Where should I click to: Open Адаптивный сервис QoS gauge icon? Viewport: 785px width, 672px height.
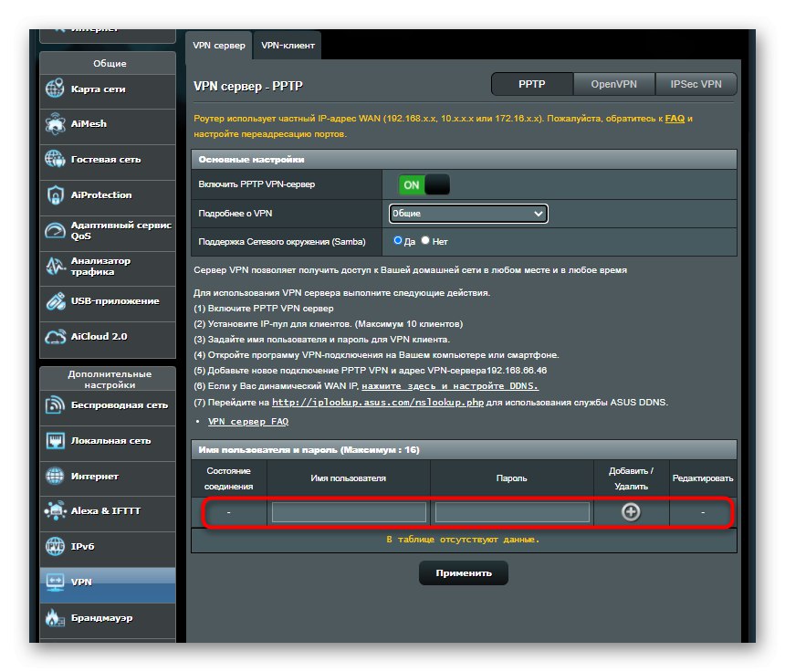pos(55,230)
